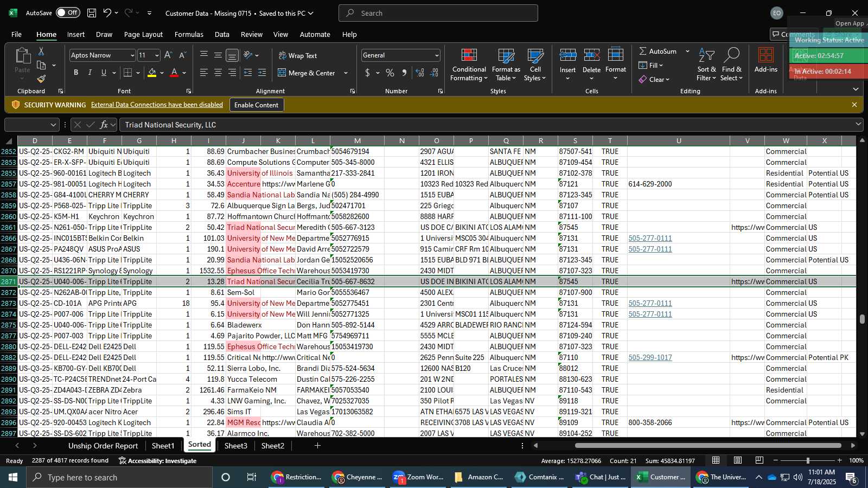Open the Page Layout ribbon tab
The image size is (868, 488).
pos(143,34)
